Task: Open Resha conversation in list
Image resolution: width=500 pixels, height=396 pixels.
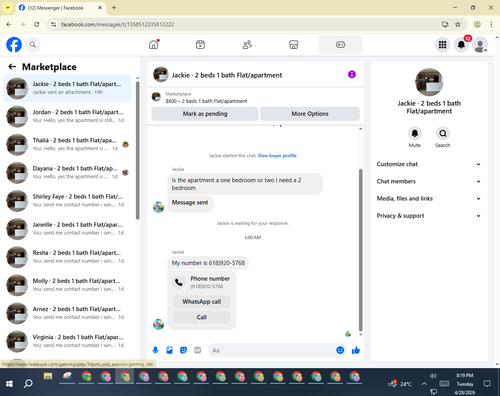Action: 67,257
